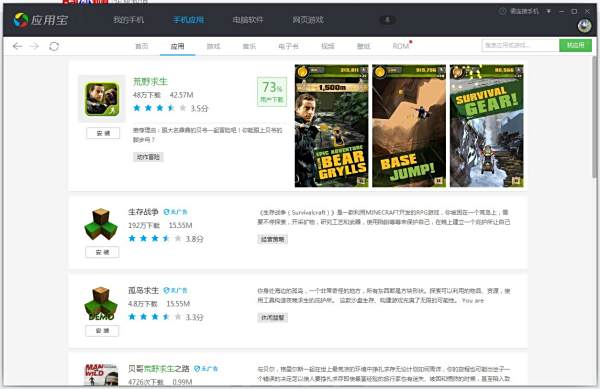Open the 视频 tab
Image resolution: width=600 pixels, height=389 pixels.
[x=328, y=46]
